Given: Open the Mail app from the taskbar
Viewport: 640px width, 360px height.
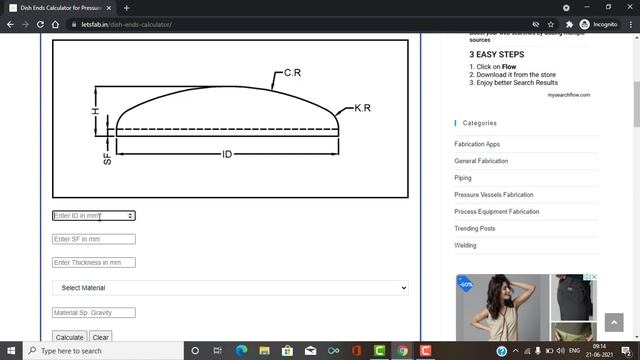Looking at the screenshot, I should (310, 351).
